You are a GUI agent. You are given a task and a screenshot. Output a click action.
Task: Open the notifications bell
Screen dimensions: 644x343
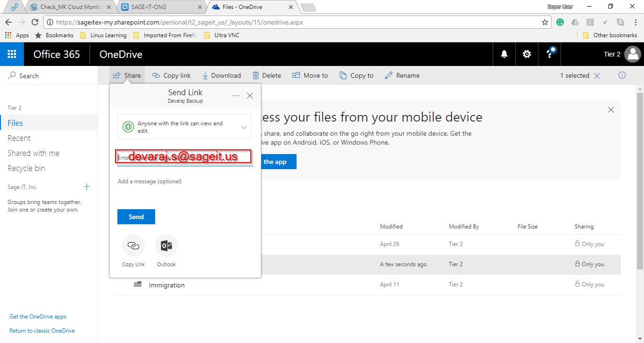click(x=504, y=54)
